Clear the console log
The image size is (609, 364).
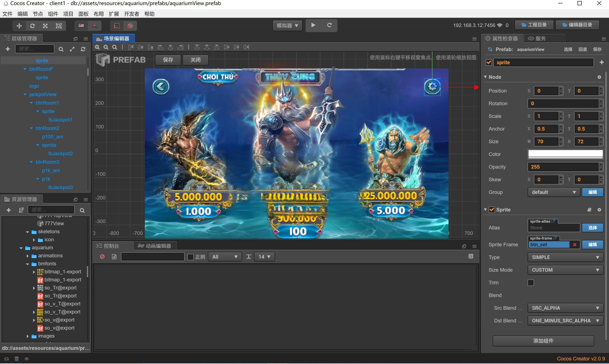click(102, 257)
